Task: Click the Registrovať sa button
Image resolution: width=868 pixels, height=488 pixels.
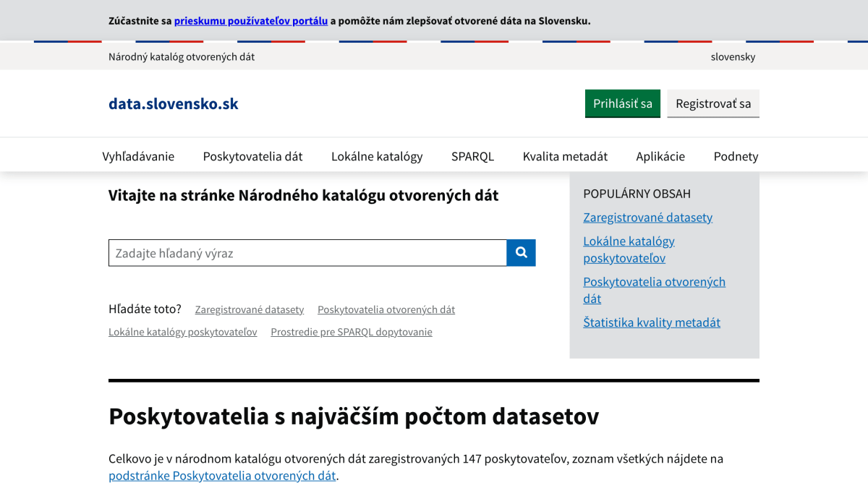Action: tap(713, 103)
